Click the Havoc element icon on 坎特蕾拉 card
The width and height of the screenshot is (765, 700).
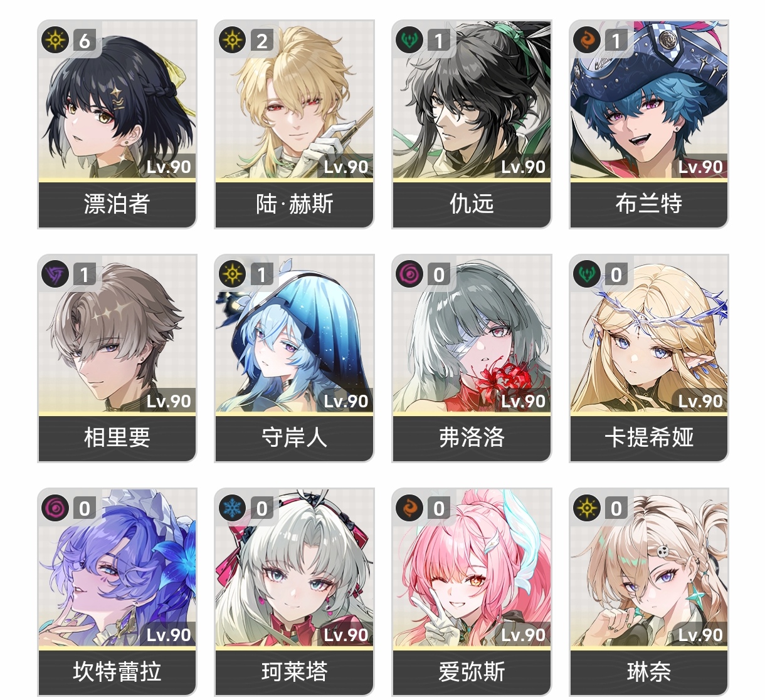point(55,508)
